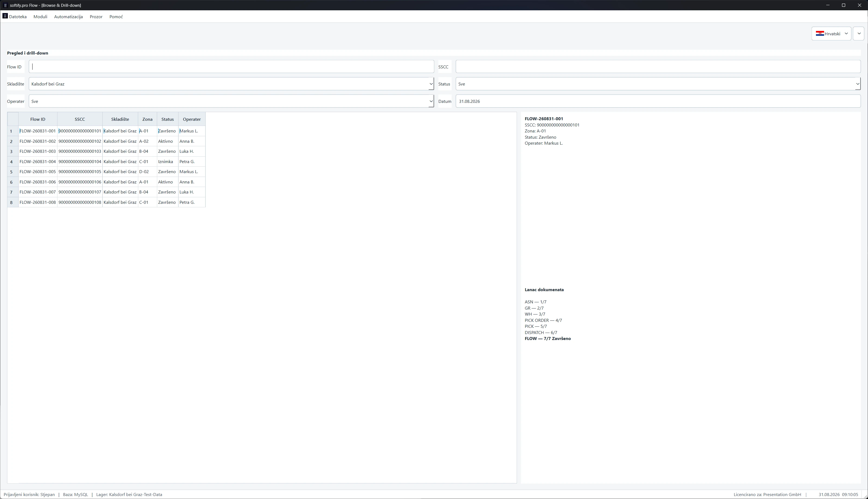Screen dimensions: 868x499
Task: Expand the chevron button next to language selector
Action: tap(859, 34)
